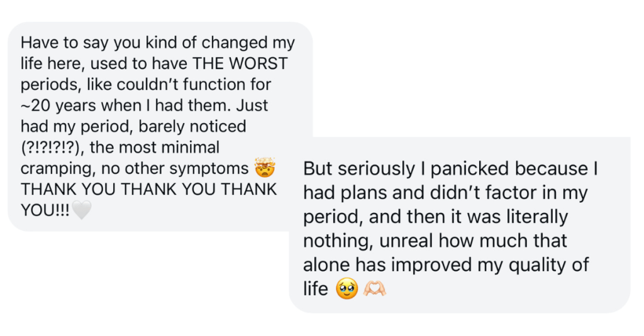Viewport: 644px width, 336px height.
Task: Click the heart hands emoji
Action: pyautogui.click(x=374, y=290)
